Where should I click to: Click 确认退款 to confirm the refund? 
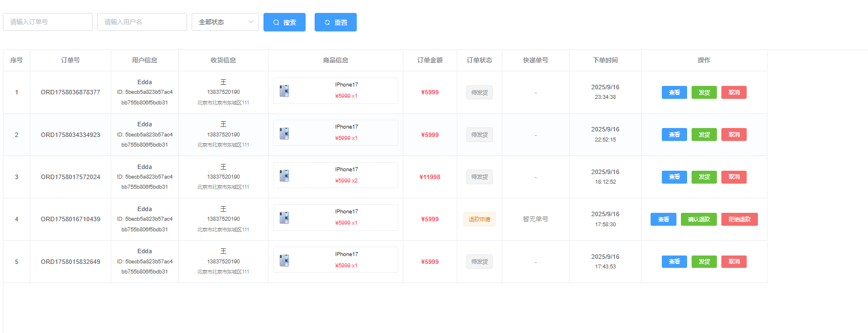(699, 220)
